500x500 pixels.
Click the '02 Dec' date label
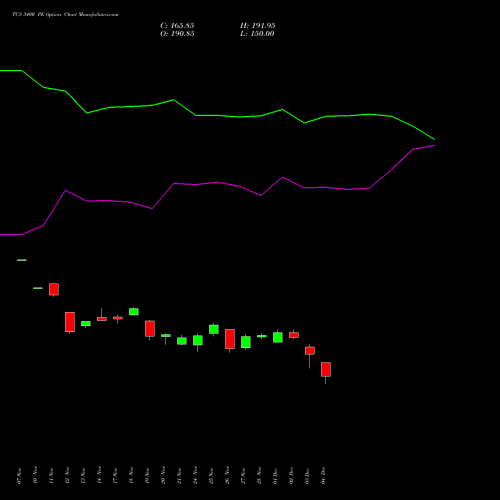click(x=291, y=476)
